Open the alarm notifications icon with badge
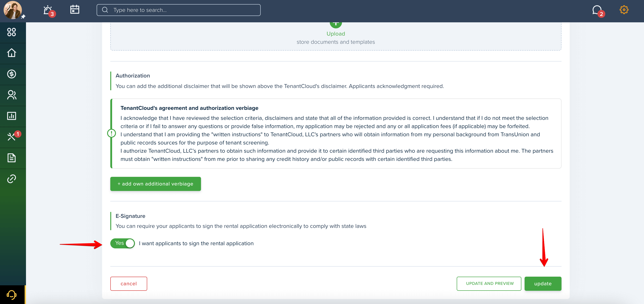 click(x=48, y=10)
